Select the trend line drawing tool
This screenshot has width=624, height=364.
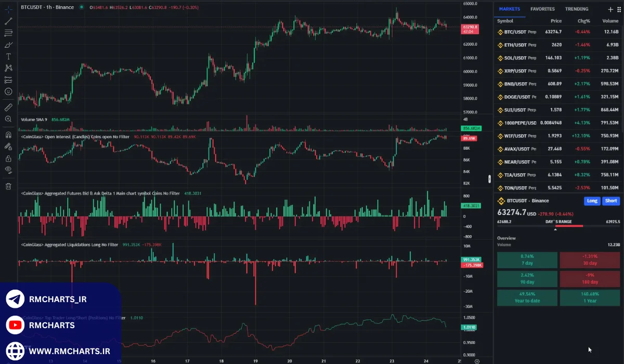[x=8, y=21]
